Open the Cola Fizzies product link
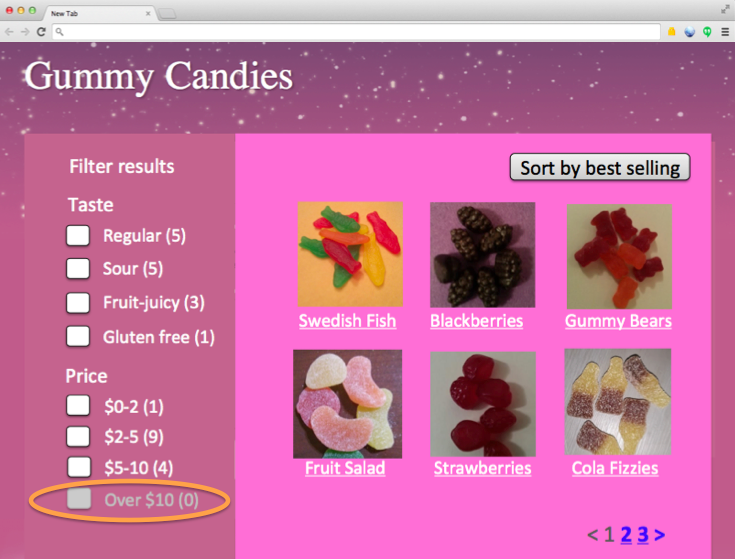Image resolution: width=735 pixels, height=559 pixels. [615, 468]
